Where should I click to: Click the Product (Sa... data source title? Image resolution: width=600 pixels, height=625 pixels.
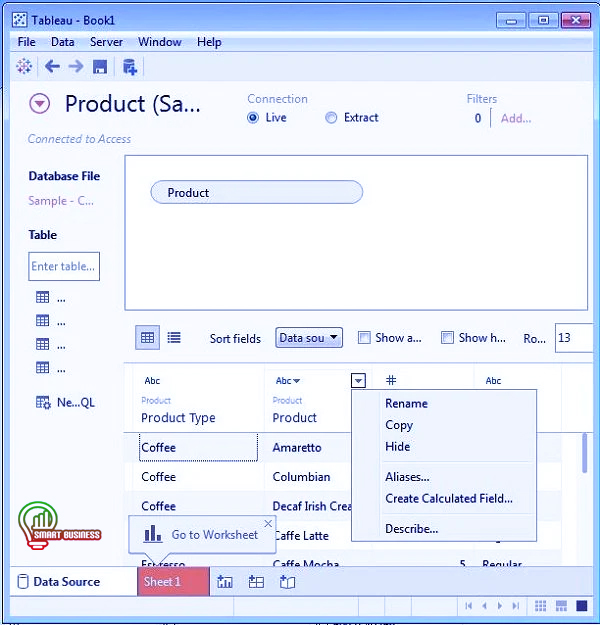133,104
